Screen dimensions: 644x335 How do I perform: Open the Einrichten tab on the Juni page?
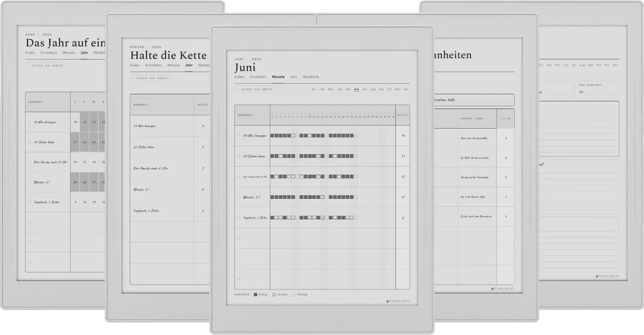258,77
